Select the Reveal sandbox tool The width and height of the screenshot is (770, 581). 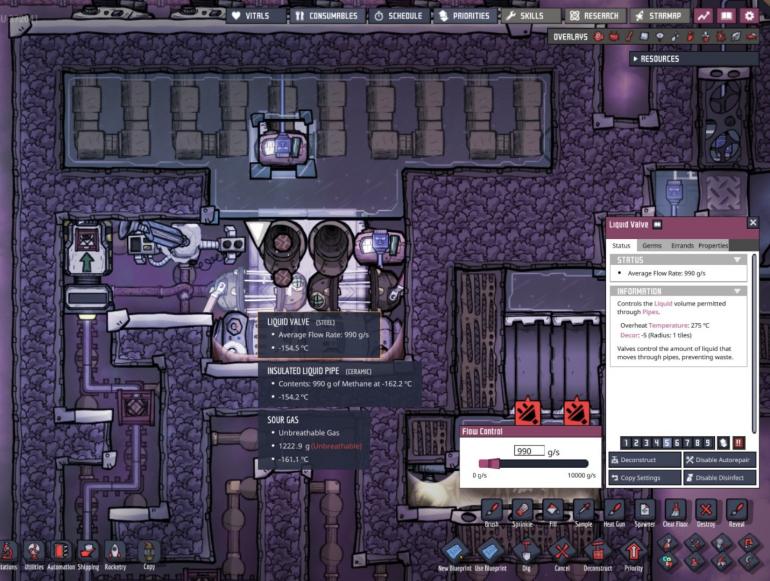click(x=737, y=512)
